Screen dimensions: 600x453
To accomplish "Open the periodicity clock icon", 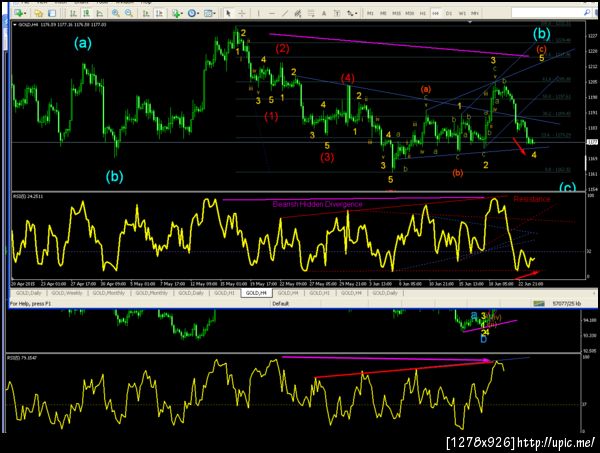I will 192,13.
